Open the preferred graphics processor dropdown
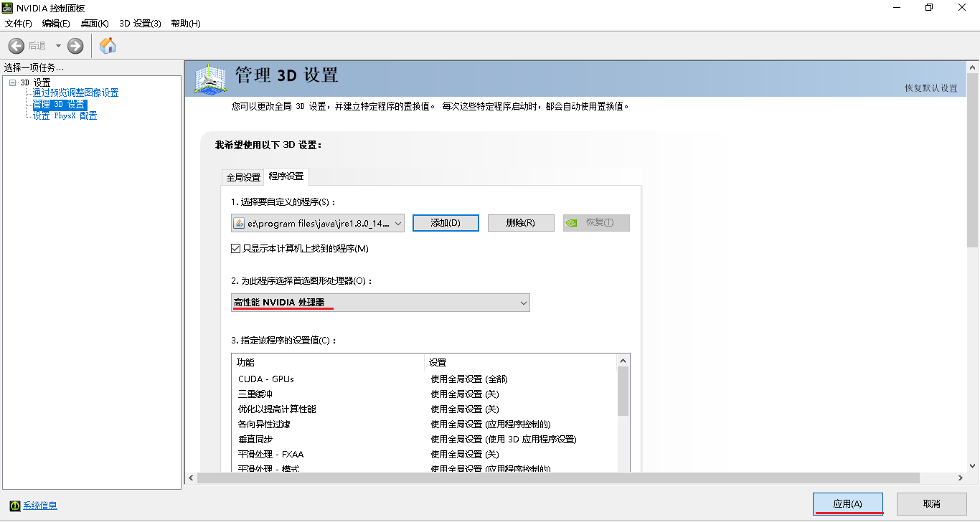The height and width of the screenshot is (522, 980). (x=380, y=303)
